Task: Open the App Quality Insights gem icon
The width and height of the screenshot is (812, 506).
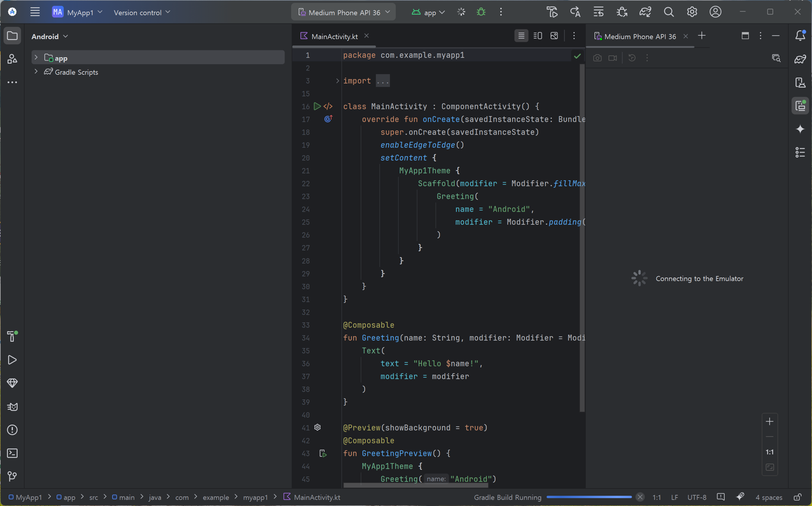Action: [12, 383]
